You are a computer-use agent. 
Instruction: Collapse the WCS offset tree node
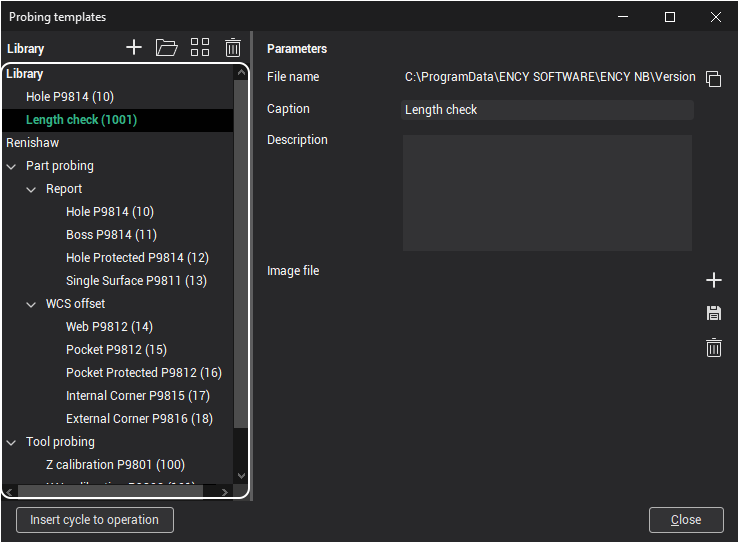(x=32, y=304)
